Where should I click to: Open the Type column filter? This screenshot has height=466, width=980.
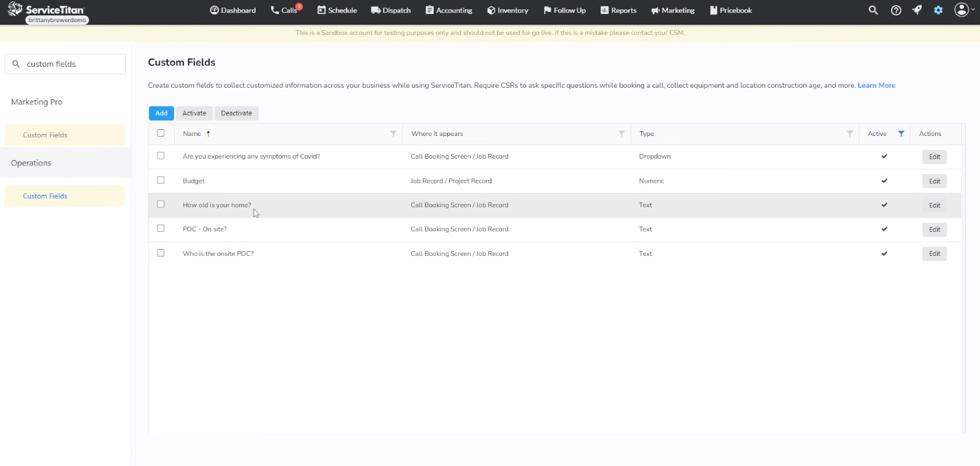pyautogui.click(x=849, y=133)
